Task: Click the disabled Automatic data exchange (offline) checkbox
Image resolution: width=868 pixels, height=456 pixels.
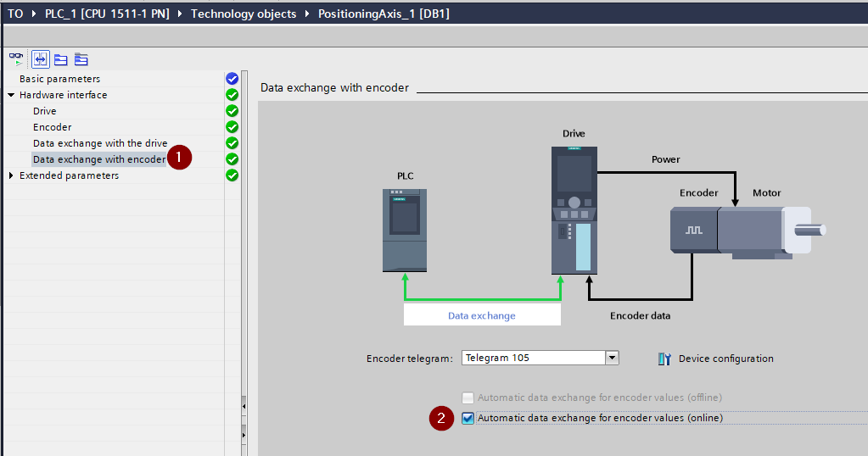Action: point(468,398)
